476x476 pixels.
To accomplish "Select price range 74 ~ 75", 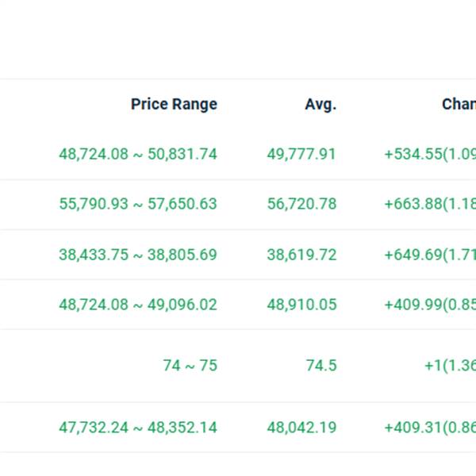I will click(x=190, y=366).
